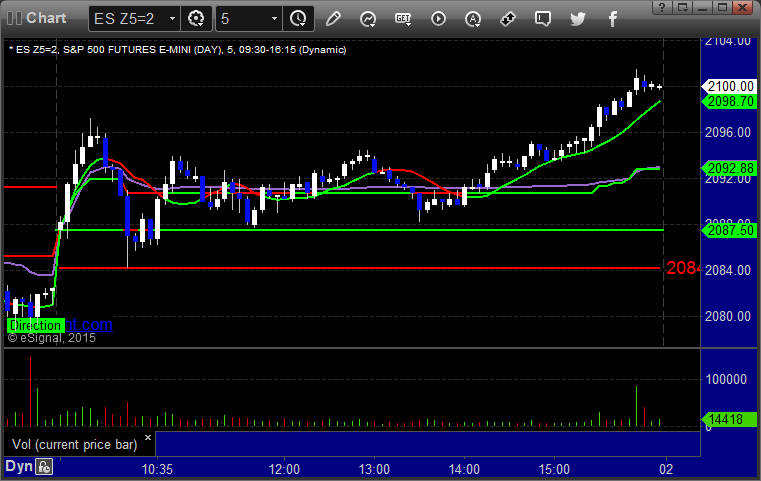Click the Chart title grip handle
The height and width of the screenshot is (481, 761).
[x=14, y=18]
